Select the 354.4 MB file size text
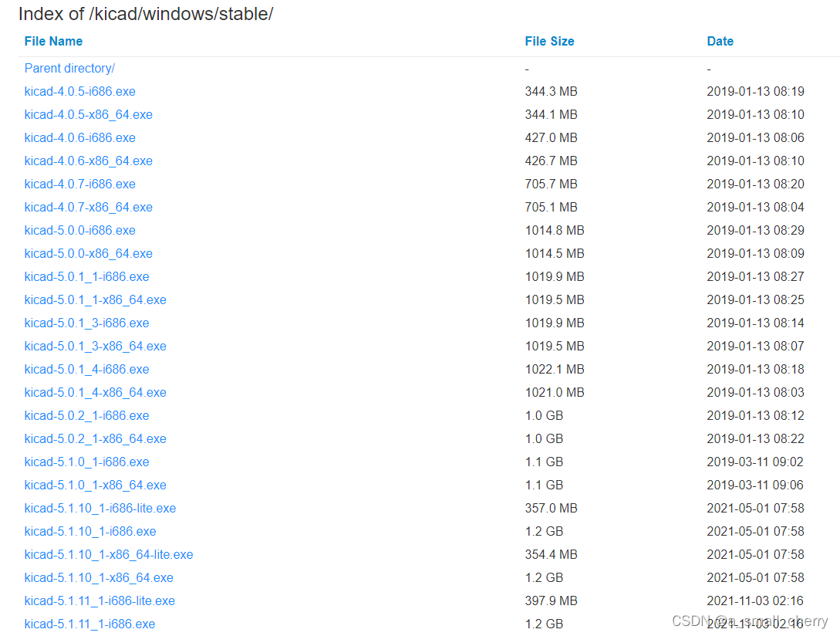The image size is (840, 636). click(552, 554)
